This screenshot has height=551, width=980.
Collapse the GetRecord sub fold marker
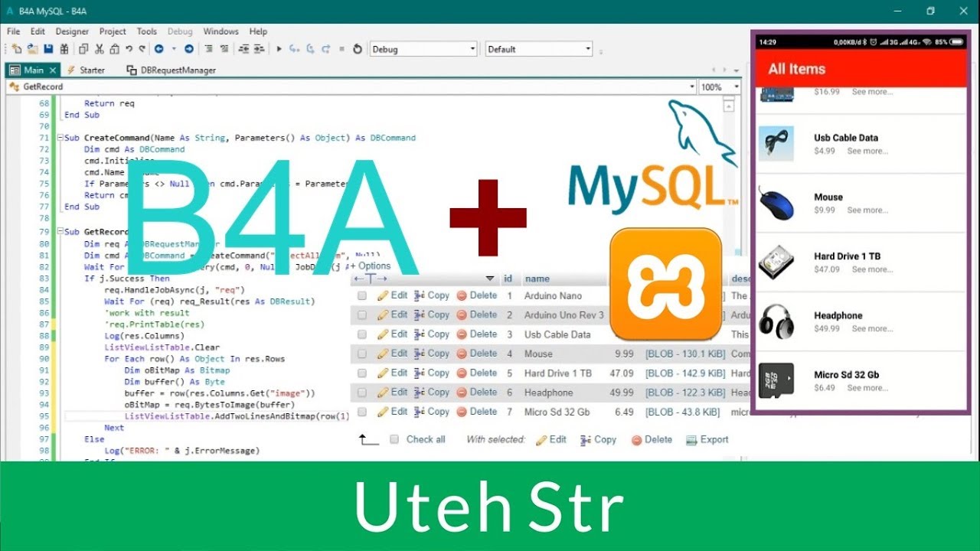[x=60, y=232]
